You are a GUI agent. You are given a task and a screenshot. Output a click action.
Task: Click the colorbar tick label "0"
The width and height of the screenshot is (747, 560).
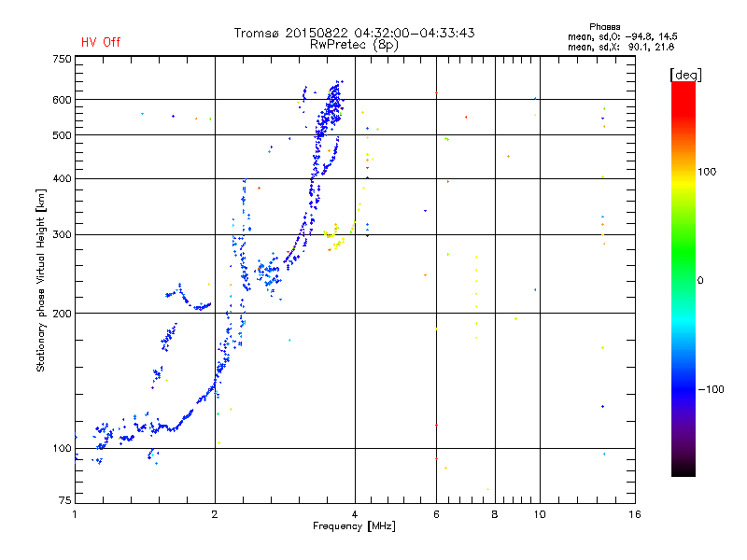point(699,280)
